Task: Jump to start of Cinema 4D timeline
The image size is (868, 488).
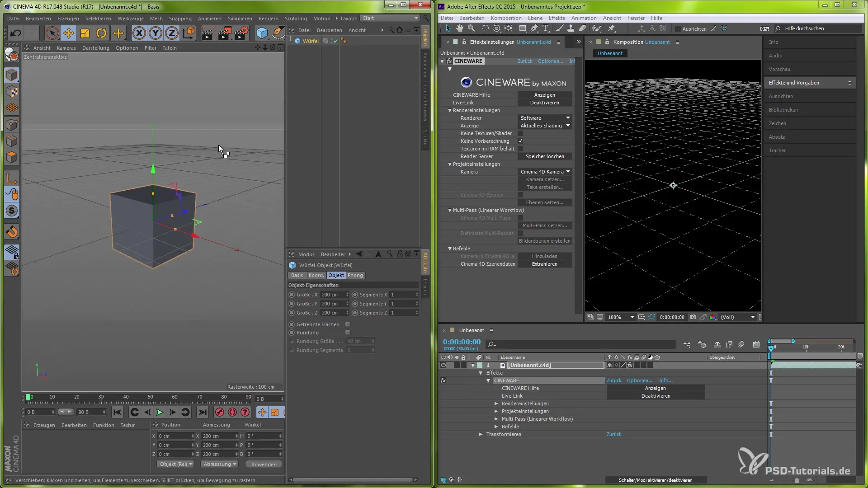Action: click(x=118, y=412)
